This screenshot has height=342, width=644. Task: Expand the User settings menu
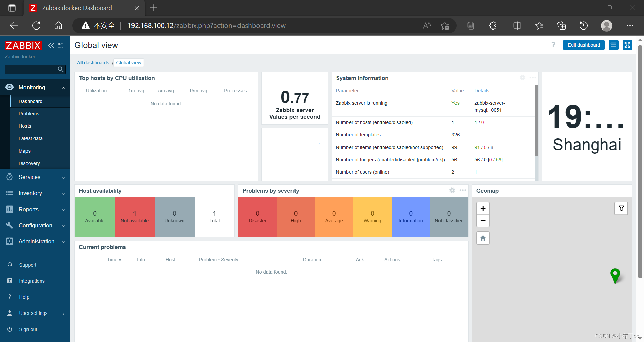click(63, 314)
